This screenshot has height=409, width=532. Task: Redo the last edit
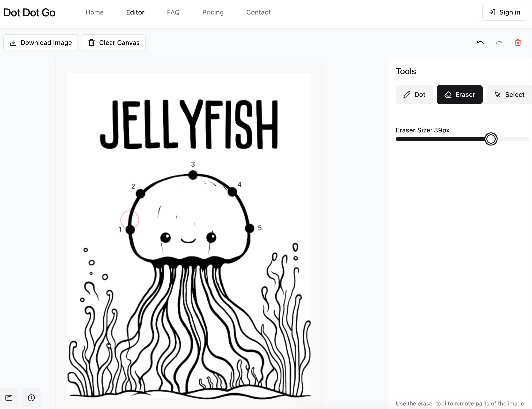coord(499,42)
